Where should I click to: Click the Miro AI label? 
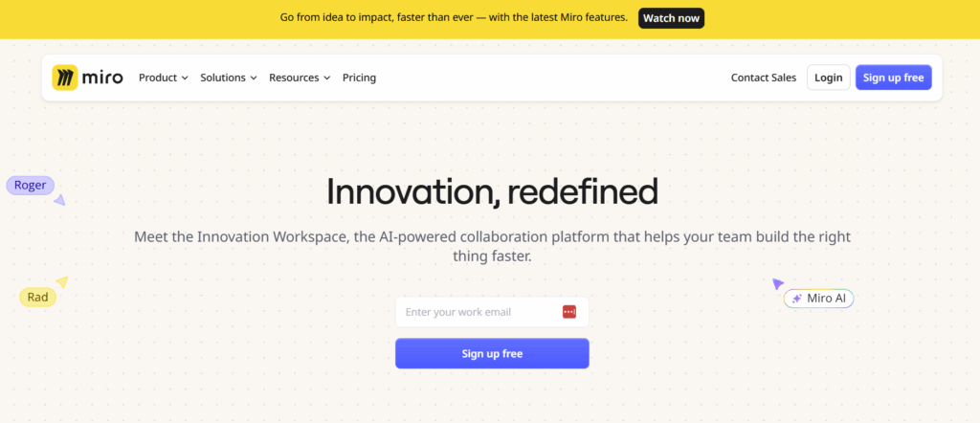[x=826, y=299]
